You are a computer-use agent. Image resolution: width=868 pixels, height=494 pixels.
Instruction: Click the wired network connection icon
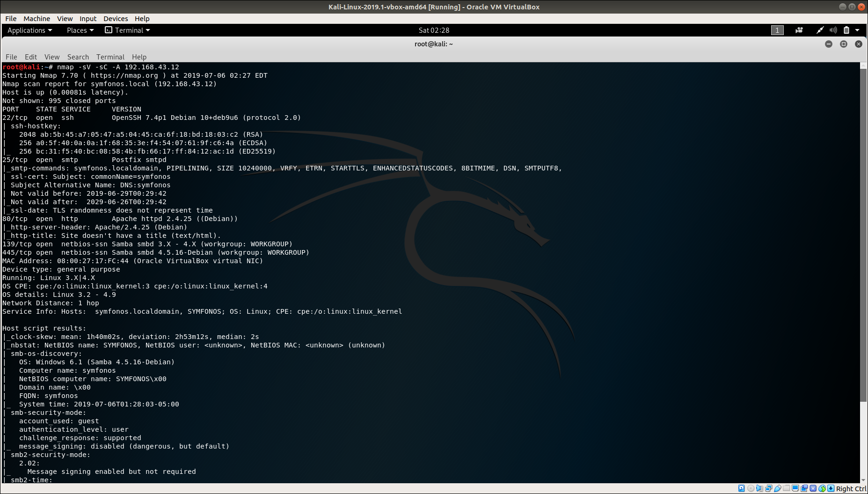point(820,30)
